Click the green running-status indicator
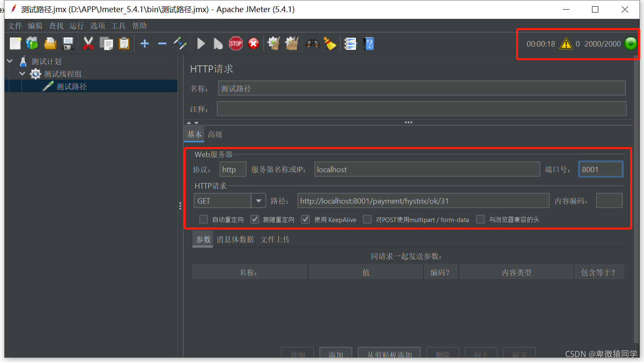The height and width of the screenshot is (362, 644). click(x=631, y=44)
